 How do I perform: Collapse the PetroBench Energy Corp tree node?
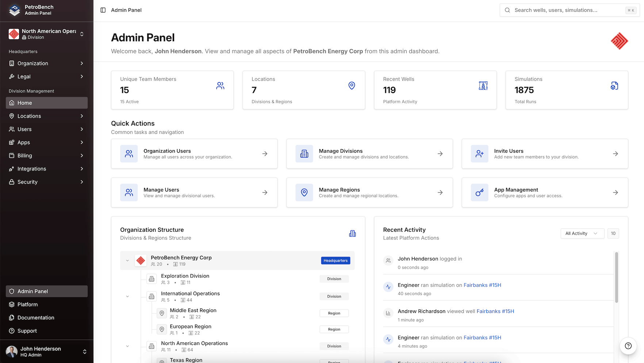click(x=127, y=260)
